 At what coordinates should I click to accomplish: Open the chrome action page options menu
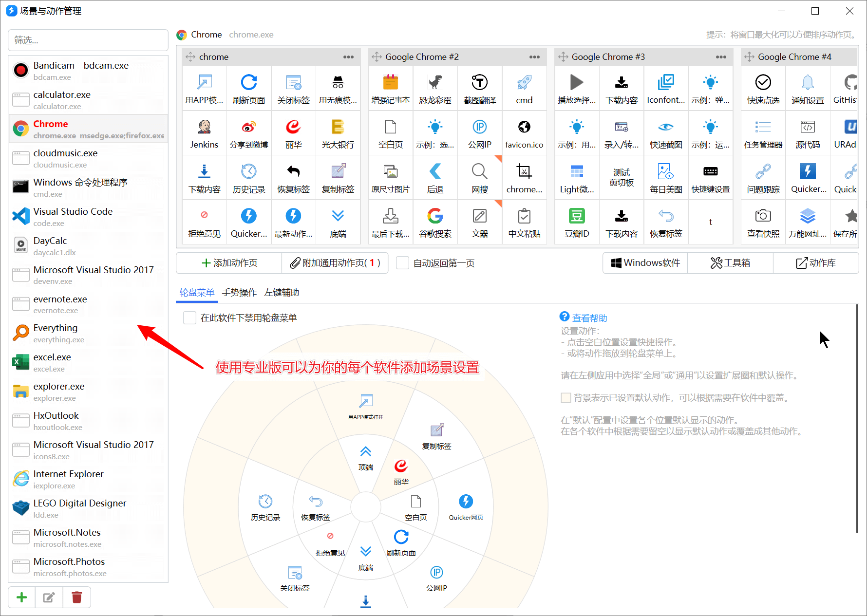348,57
